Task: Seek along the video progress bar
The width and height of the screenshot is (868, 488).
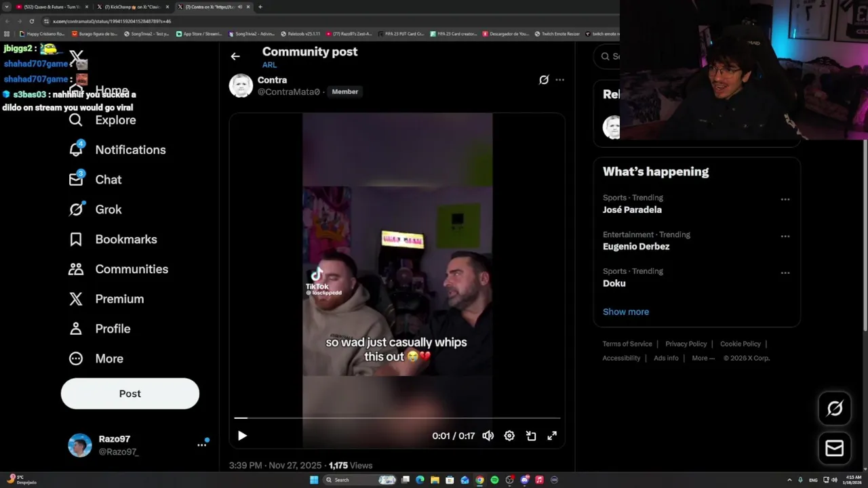Action: (x=397, y=418)
